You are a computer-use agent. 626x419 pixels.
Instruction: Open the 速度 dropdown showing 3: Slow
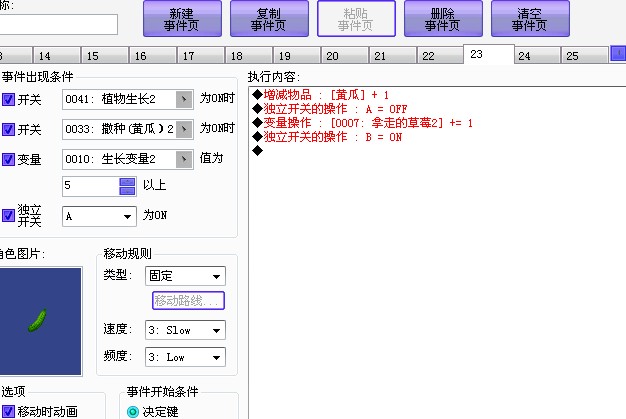[x=185, y=330]
